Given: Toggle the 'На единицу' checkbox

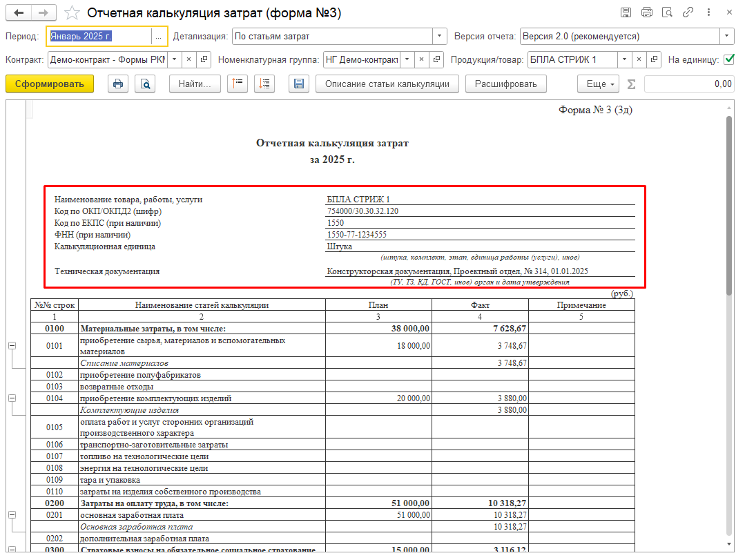Looking at the screenshot, I should [x=728, y=60].
